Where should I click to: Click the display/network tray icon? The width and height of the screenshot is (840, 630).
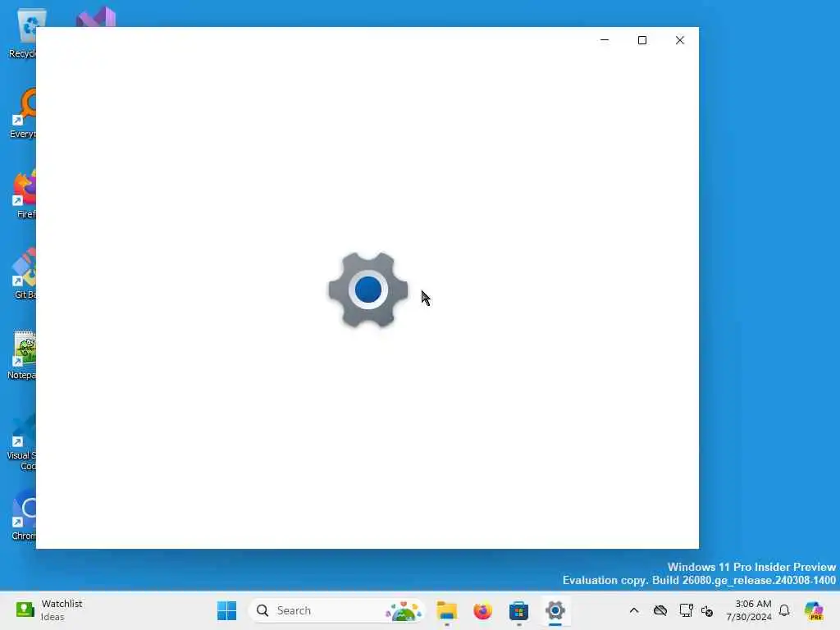pos(686,610)
